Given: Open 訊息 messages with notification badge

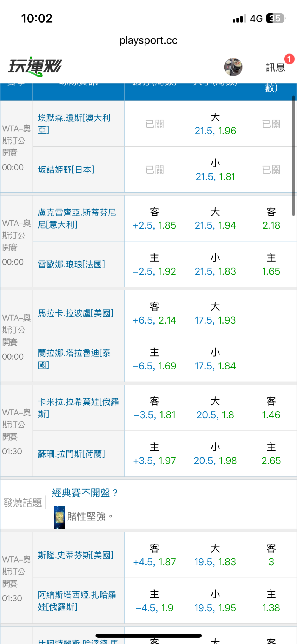Looking at the screenshot, I should [x=276, y=67].
